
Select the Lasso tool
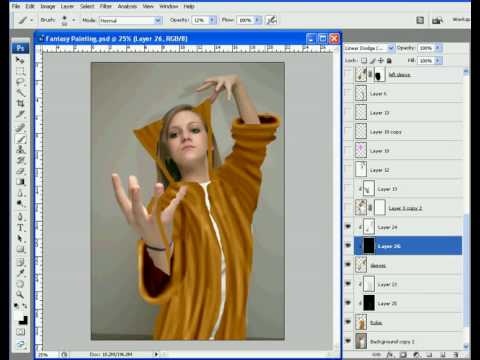pyautogui.click(x=20, y=82)
